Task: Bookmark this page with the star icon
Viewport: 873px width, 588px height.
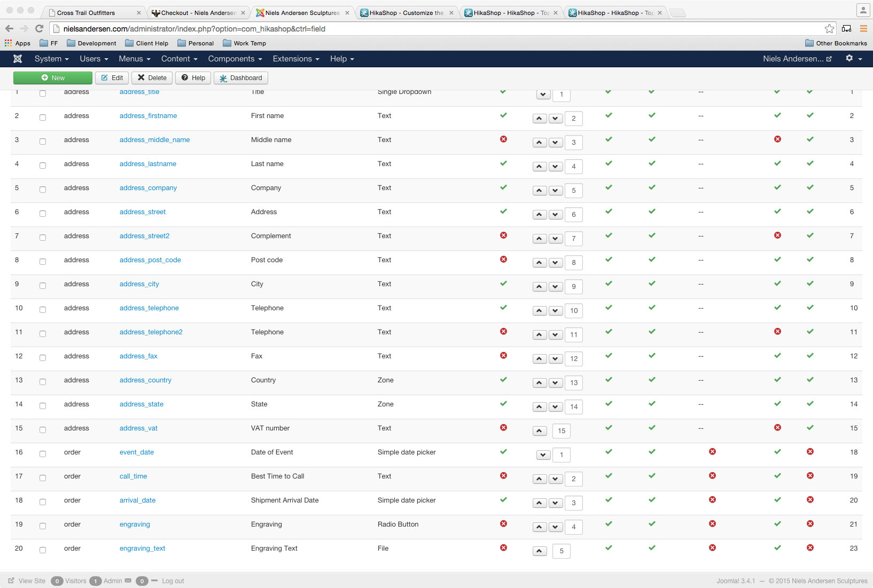Action: (x=829, y=29)
